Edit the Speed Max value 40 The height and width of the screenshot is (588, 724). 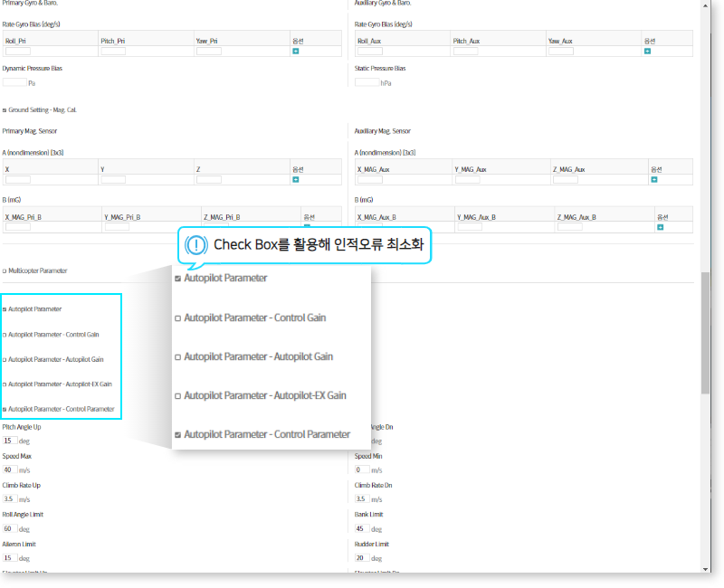(10, 469)
